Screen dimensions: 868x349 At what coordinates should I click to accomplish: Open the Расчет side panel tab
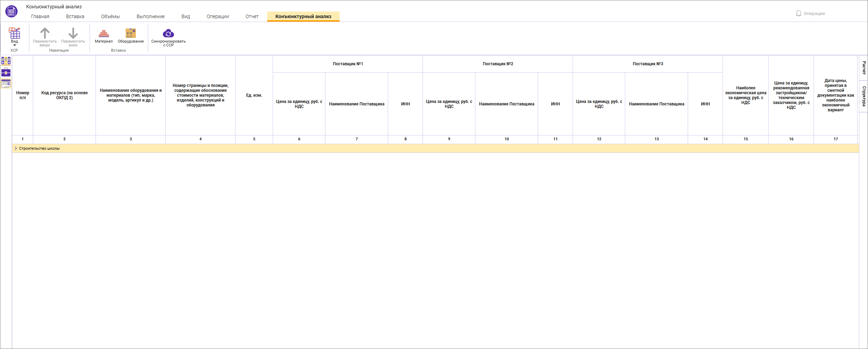pyautogui.click(x=863, y=68)
